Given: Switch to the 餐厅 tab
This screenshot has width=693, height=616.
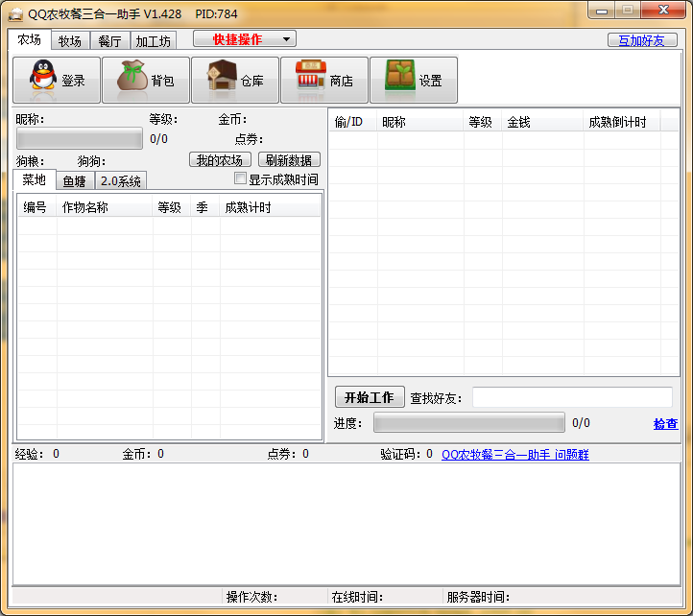Looking at the screenshot, I should 109,41.
